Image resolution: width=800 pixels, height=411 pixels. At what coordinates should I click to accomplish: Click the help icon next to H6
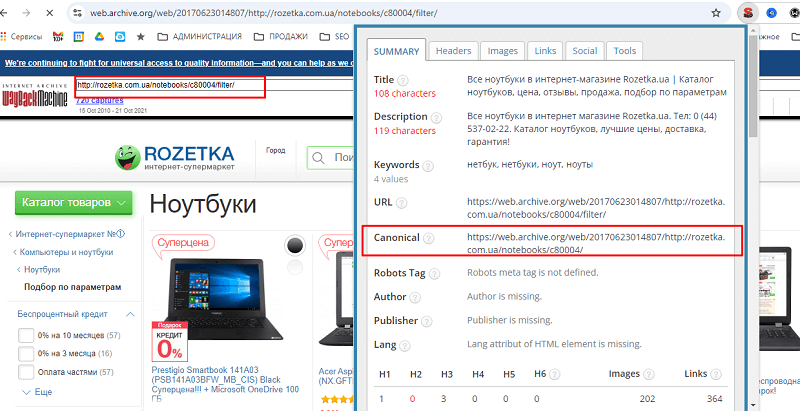555,375
